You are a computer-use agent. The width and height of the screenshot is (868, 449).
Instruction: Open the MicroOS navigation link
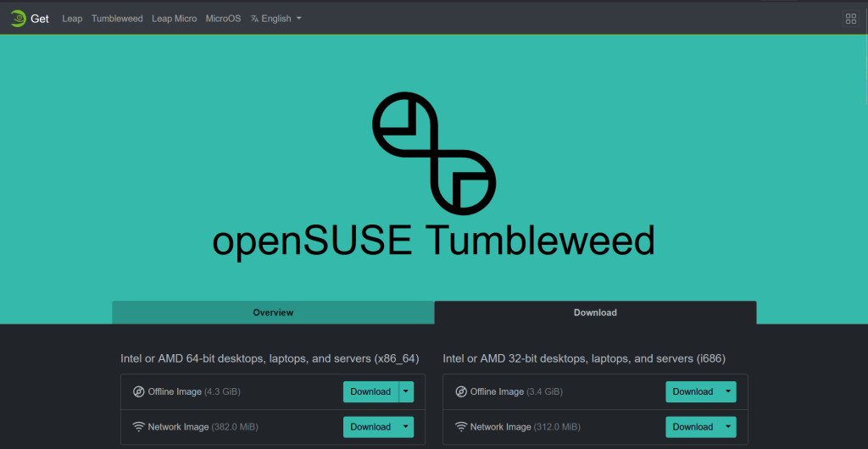pos(223,19)
